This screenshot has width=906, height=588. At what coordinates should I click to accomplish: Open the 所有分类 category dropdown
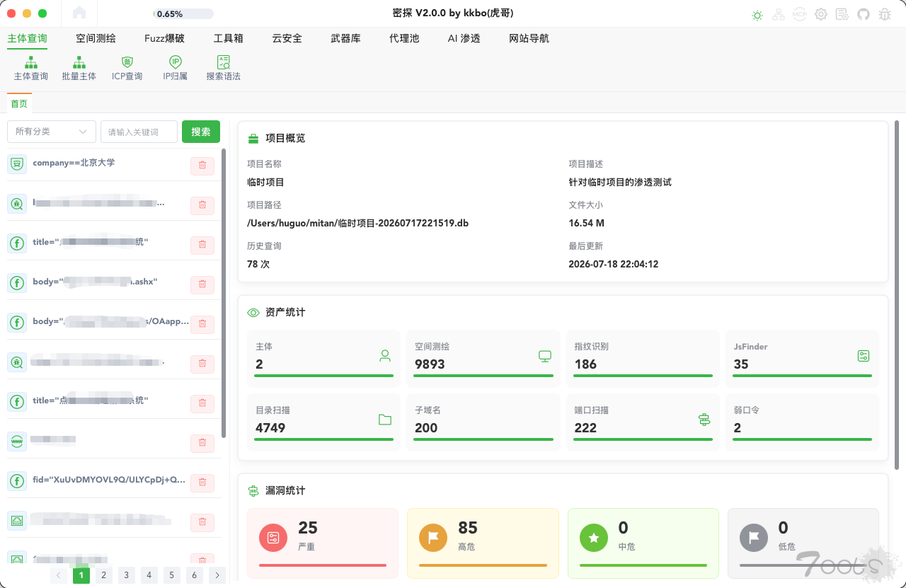(52, 132)
